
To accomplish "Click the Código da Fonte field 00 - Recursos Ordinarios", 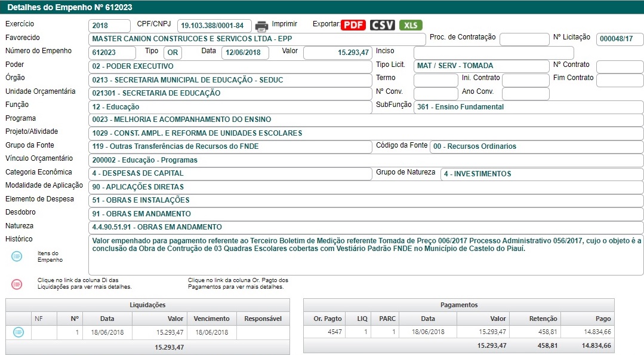I will coord(537,146).
